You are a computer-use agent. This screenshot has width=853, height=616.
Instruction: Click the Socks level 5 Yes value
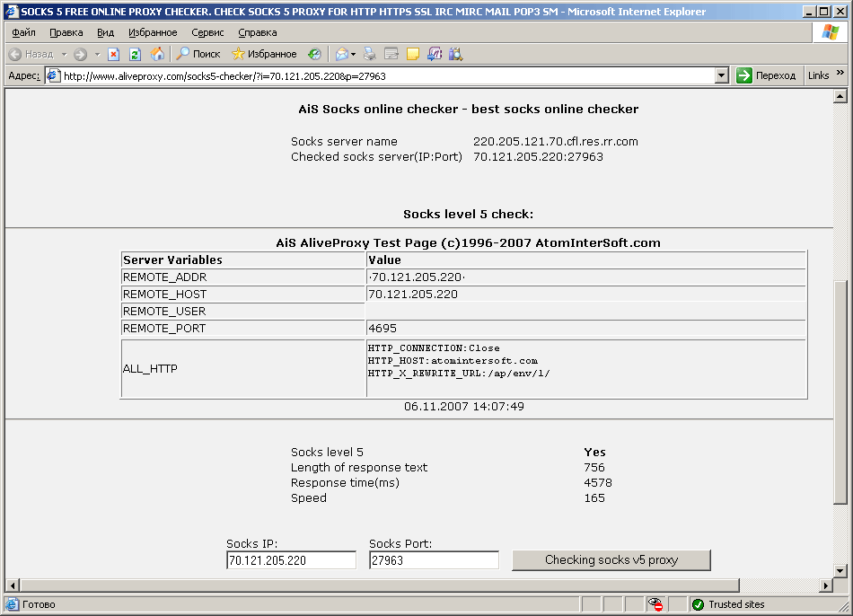[x=594, y=453]
